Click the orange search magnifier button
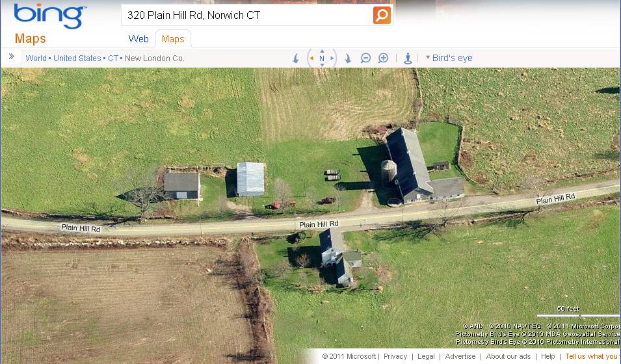The width and height of the screenshot is (621, 364). pos(382,16)
